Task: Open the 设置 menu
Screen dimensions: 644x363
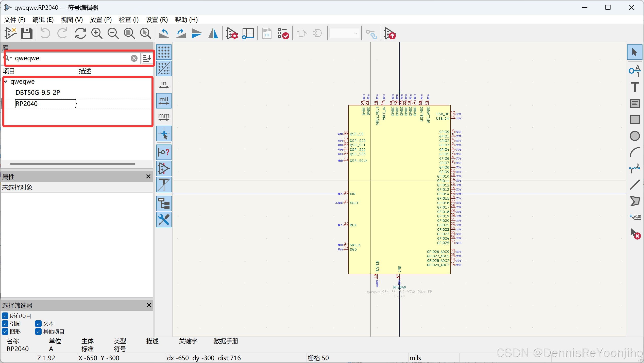Action: click(157, 20)
